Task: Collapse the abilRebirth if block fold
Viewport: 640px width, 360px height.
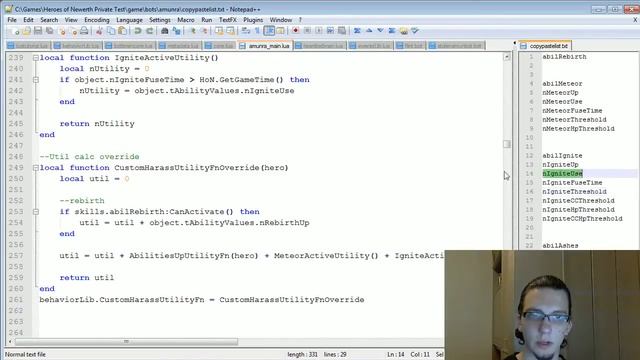Action: pyautogui.click(x=36, y=212)
